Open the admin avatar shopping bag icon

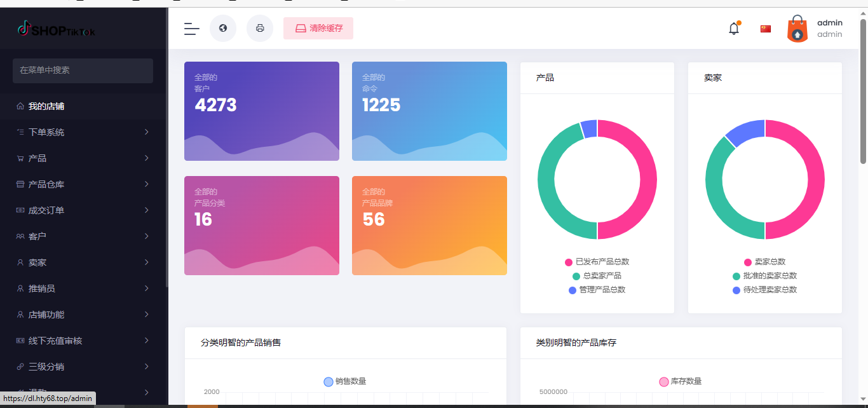pos(797,29)
